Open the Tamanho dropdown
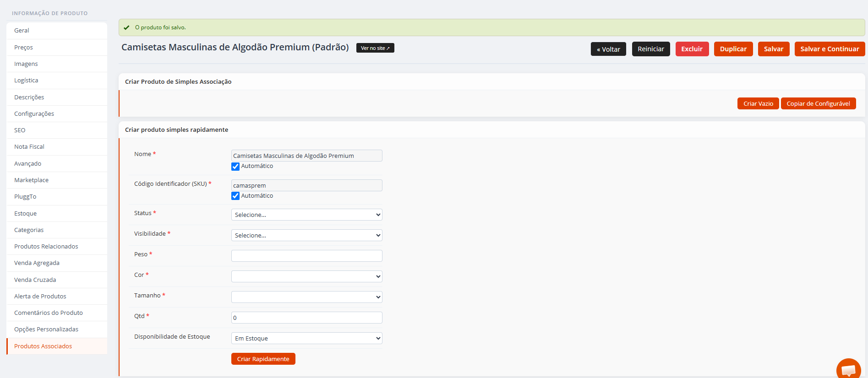Screen dimensions: 868x378 tap(307, 297)
